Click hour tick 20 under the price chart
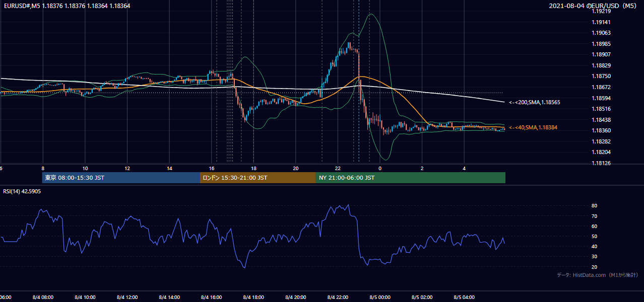The width and height of the screenshot is (644, 302). 296,168
